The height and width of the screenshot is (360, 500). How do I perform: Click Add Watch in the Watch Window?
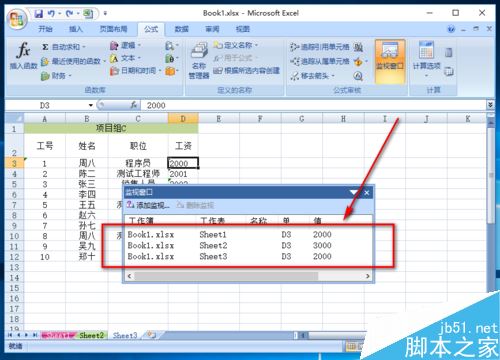[148, 205]
